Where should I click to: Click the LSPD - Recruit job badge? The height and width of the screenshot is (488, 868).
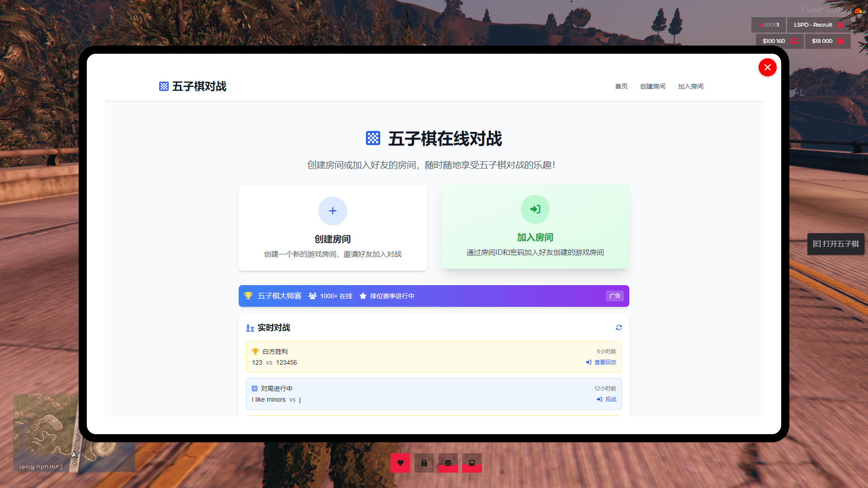click(819, 25)
